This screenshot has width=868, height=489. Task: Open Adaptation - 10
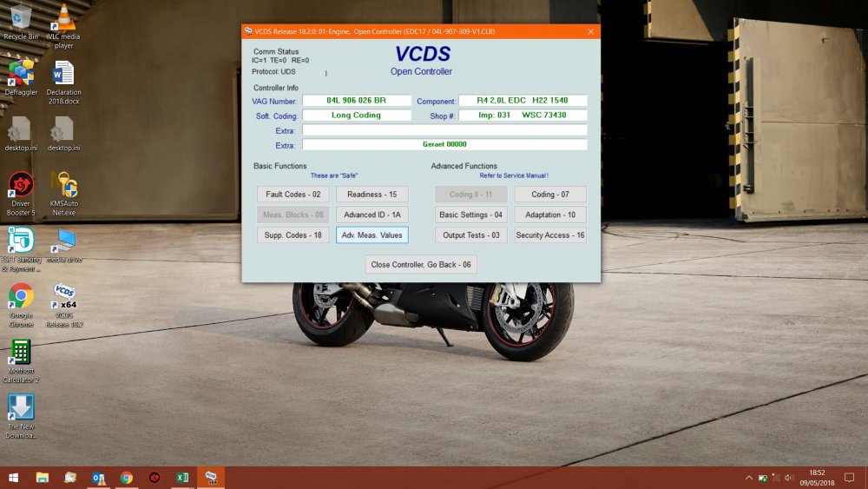(x=550, y=215)
